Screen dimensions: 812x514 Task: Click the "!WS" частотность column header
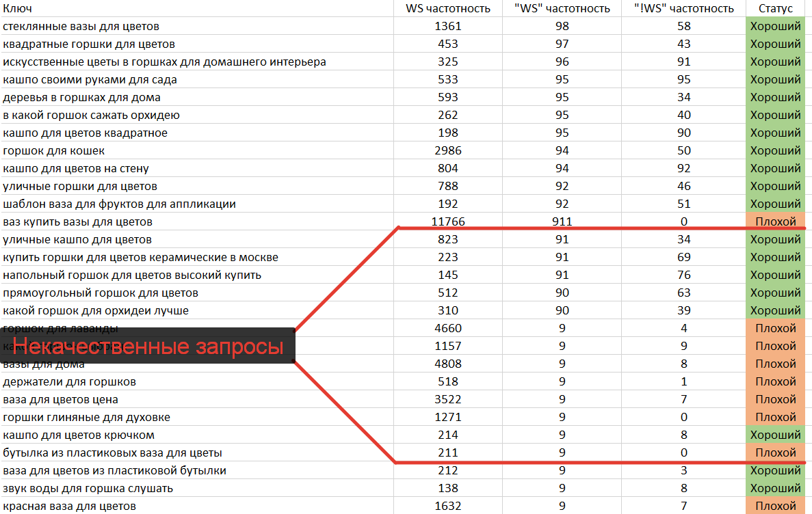click(683, 8)
